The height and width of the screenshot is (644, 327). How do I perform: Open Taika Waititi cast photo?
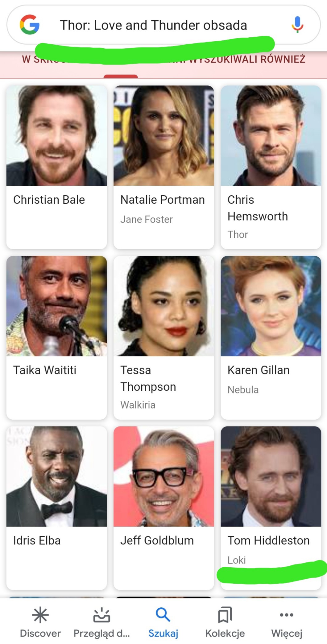pos(56,306)
